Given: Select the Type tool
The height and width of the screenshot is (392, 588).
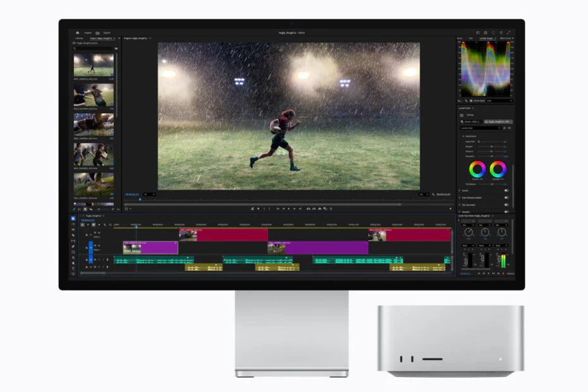Looking at the screenshot, I should click(x=73, y=269).
